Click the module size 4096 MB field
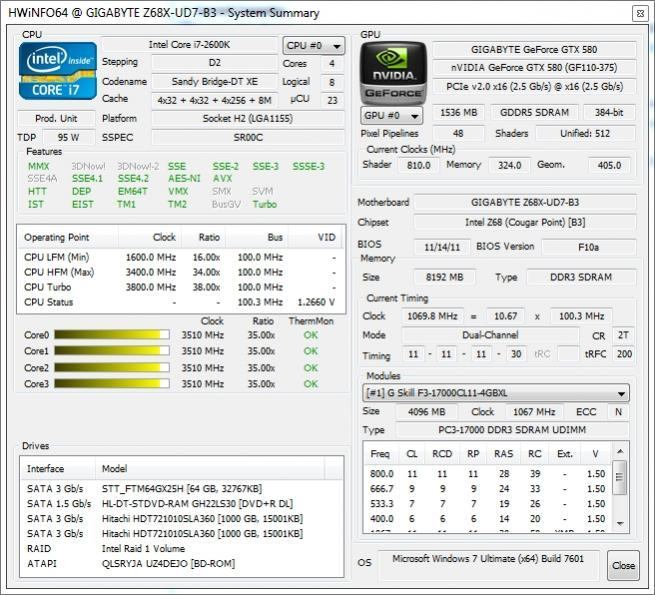Image resolution: width=655 pixels, height=595 pixels. pyautogui.click(x=427, y=412)
